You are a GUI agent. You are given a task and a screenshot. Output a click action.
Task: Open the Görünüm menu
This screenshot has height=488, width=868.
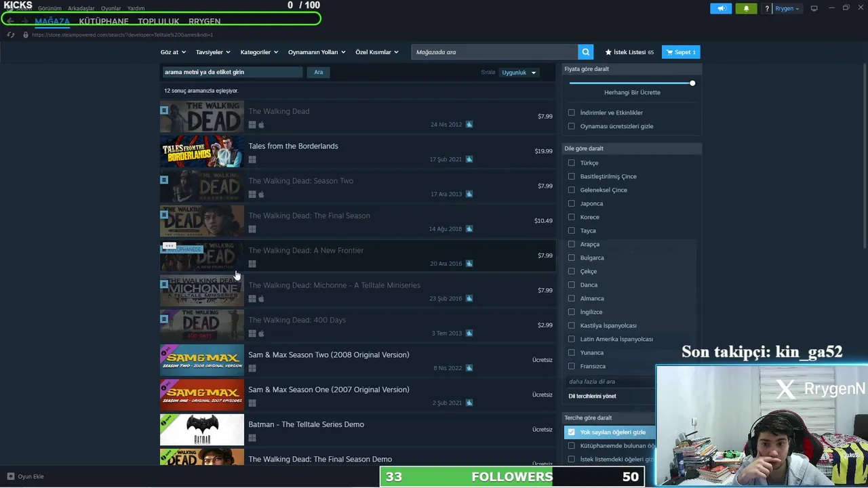(x=50, y=8)
